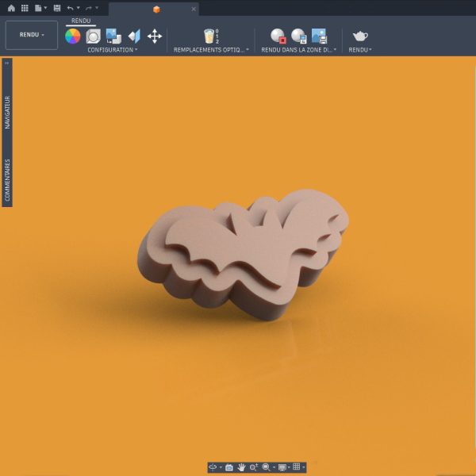Image resolution: width=476 pixels, height=476 pixels.
Task: Open the COMMENTAIRES side panel
Action: (x=7, y=180)
